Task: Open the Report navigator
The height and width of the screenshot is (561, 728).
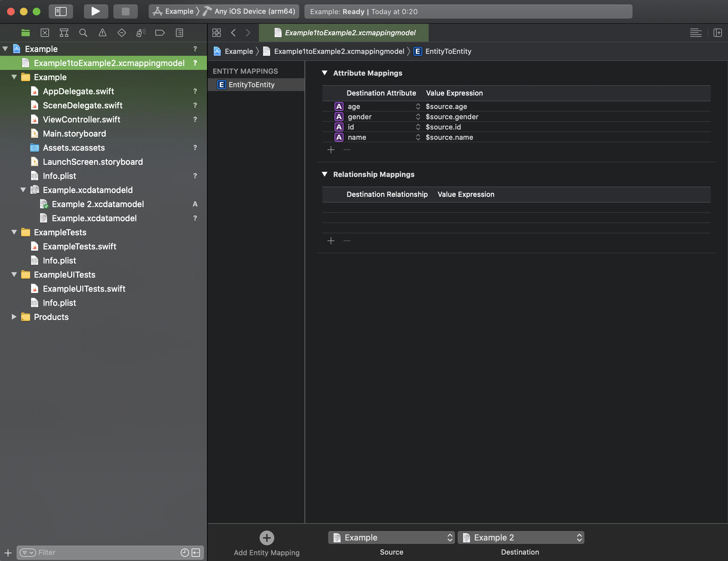Action: [x=179, y=33]
